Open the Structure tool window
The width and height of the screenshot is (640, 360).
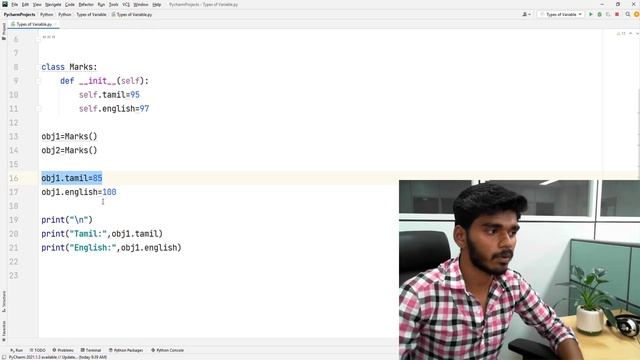(x=4, y=302)
